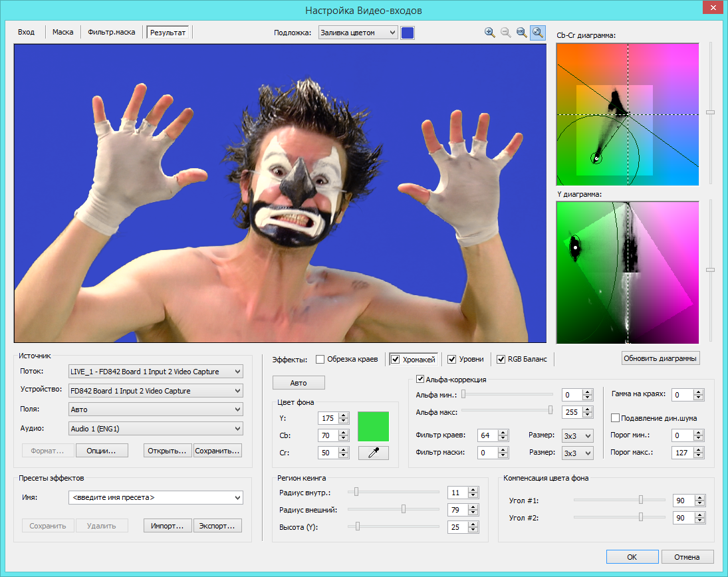Viewport: 728px width, 577px height.
Task: Click the Угол #1 slider handle
Action: (x=641, y=500)
